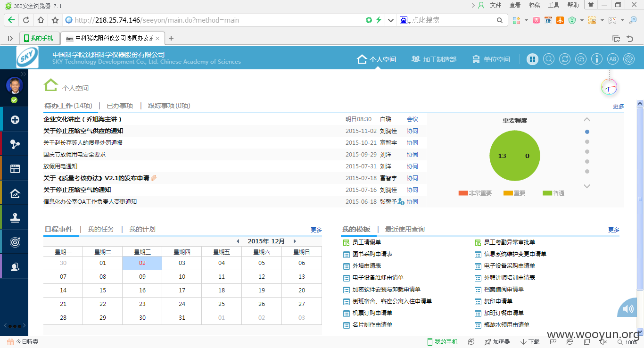The image size is (644, 348).
Task: Open browser 工具 menu
Action: point(553,5)
